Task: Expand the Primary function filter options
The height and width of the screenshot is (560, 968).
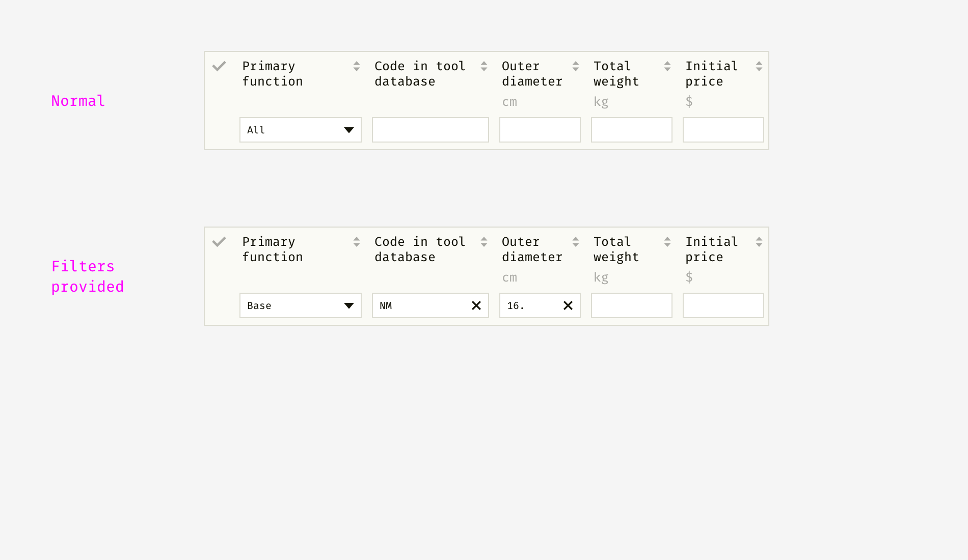Action: (x=349, y=130)
